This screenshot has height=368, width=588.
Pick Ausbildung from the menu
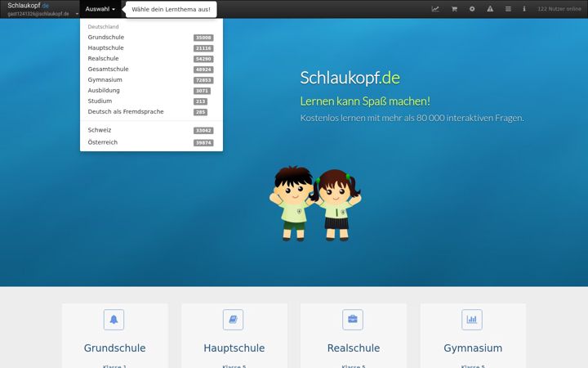pos(151,91)
